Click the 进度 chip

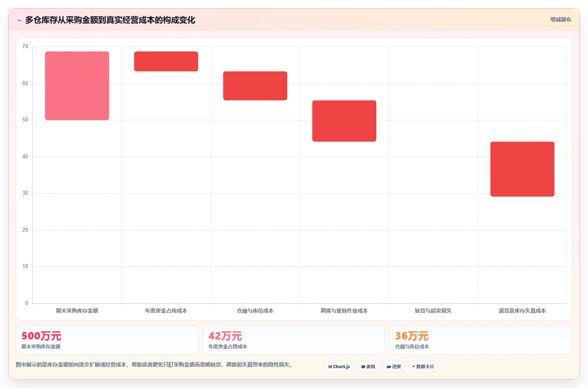pos(394,367)
